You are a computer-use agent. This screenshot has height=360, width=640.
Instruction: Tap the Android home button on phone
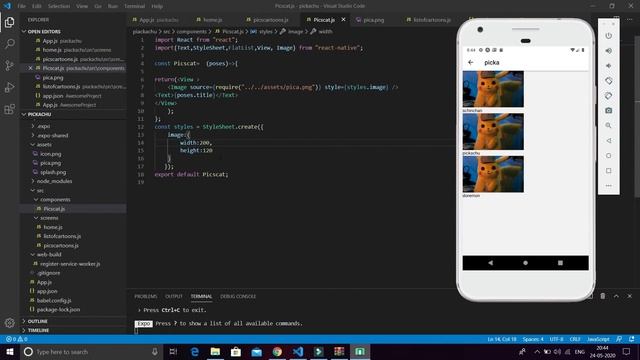coord(525,263)
